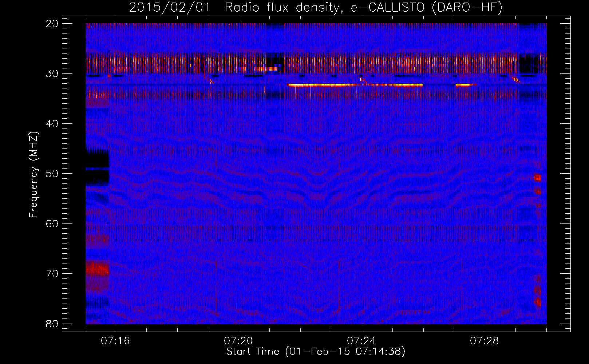Image resolution: width=589 pixels, height=364 pixels.
Task: Click the "Frequency (MHZ)" axis label
Action: [33, 174]
